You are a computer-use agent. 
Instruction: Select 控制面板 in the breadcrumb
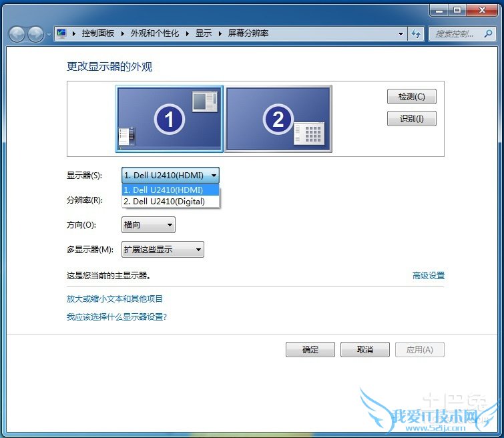[97, 33]
